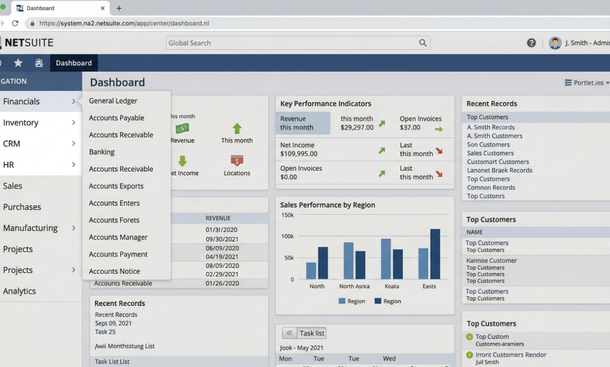This screenshot has width=610, height=367.
Task: Reload the page with refresh icon
Action: point(15,23)
